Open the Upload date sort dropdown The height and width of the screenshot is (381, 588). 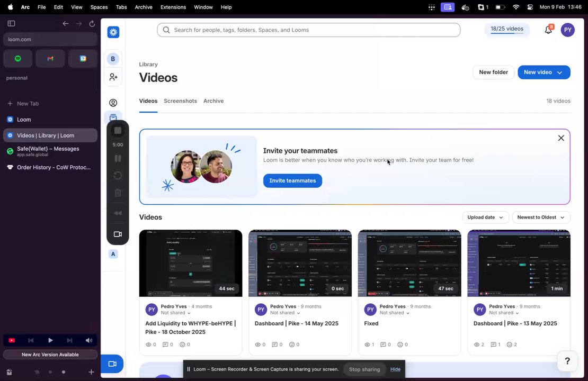(x=485, y=217)
